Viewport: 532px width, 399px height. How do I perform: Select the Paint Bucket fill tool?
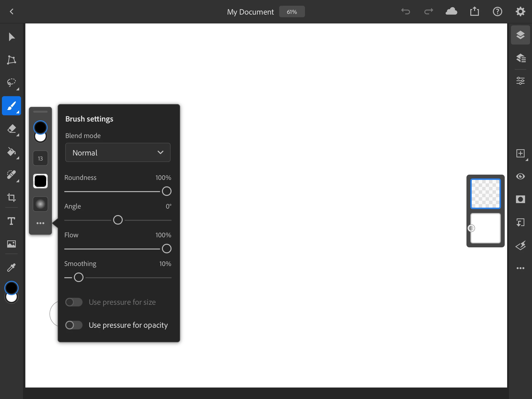pyautogui.click(x=11, y=152)
